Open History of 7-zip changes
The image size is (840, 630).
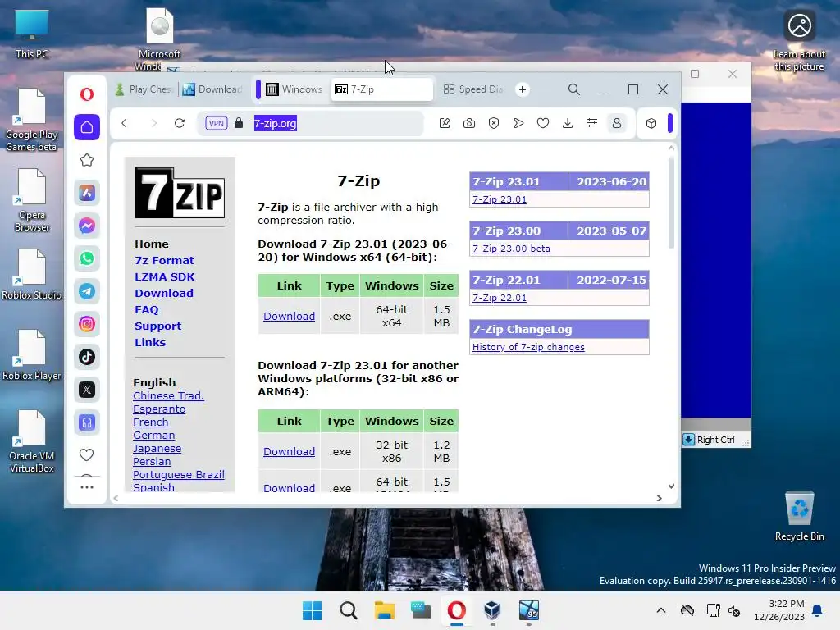point(528,347)
